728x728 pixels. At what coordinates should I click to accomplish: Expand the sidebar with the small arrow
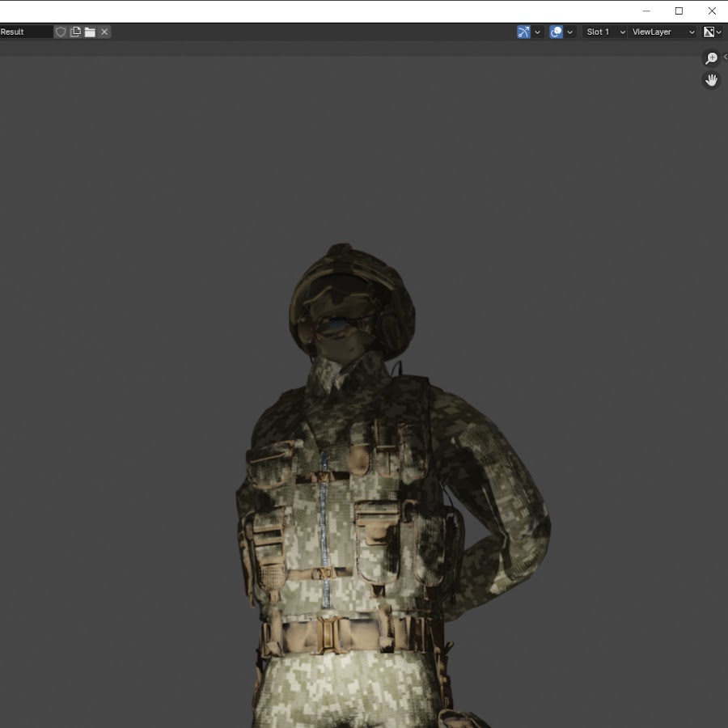click(x=726, y=57)
